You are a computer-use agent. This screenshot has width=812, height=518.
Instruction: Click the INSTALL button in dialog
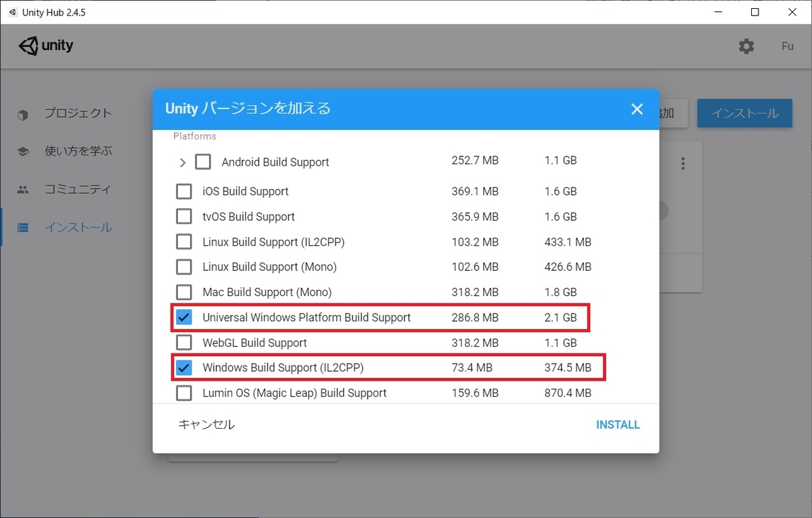(618, 425)
